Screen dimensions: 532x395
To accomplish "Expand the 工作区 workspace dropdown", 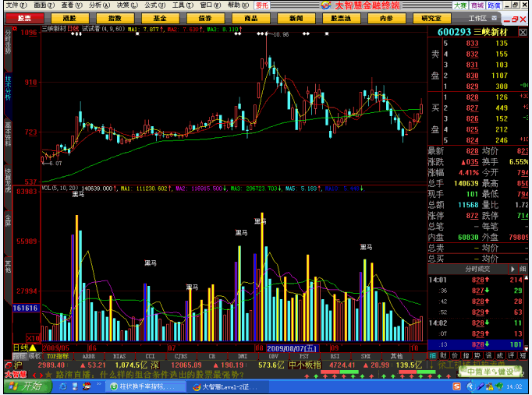I will (494, 18).
